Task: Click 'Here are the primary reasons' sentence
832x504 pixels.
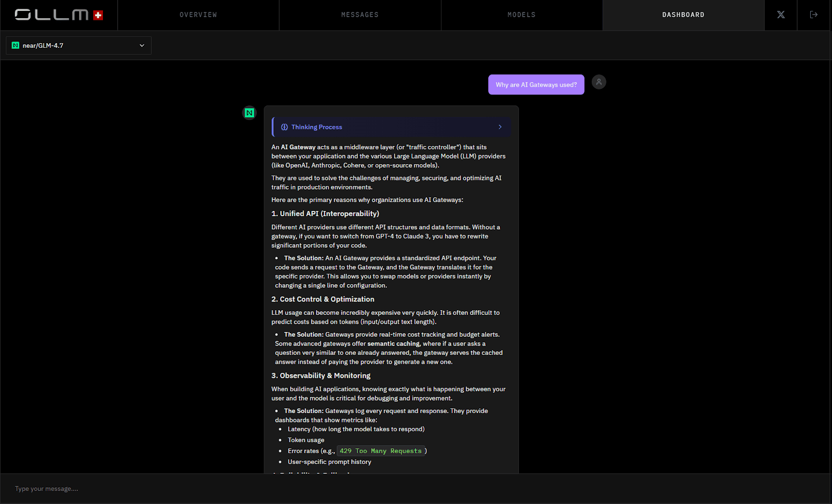Action: [367, 200]
